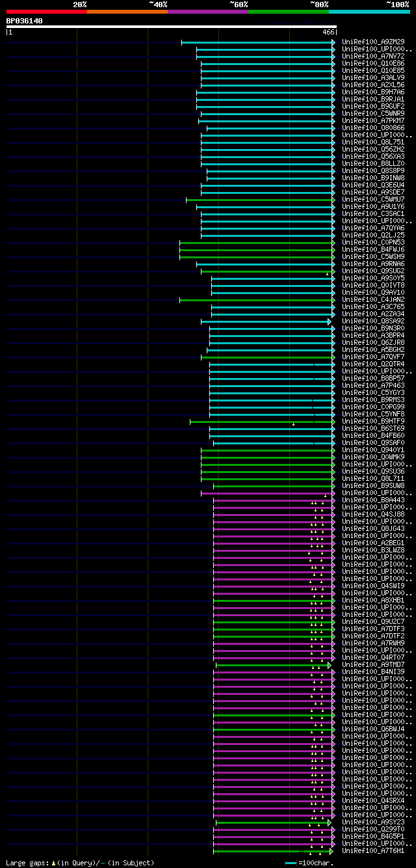The image size is (416, 868).
Task: Click the orange ~40% legend segment
Action: tap(127, 11)
